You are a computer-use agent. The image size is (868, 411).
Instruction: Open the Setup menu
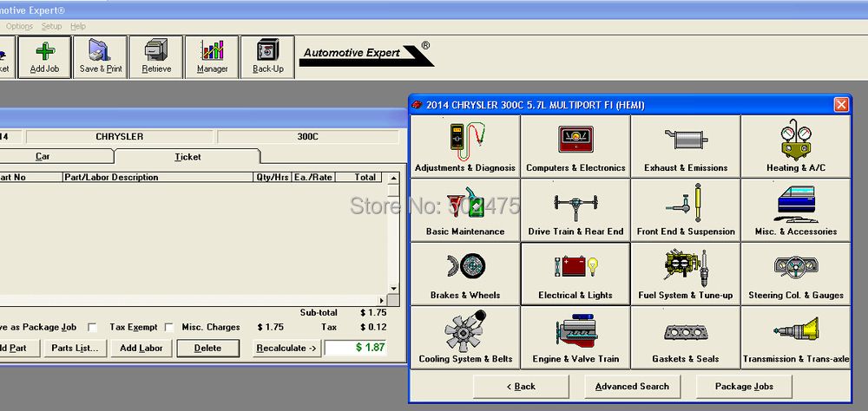(51, 26)
